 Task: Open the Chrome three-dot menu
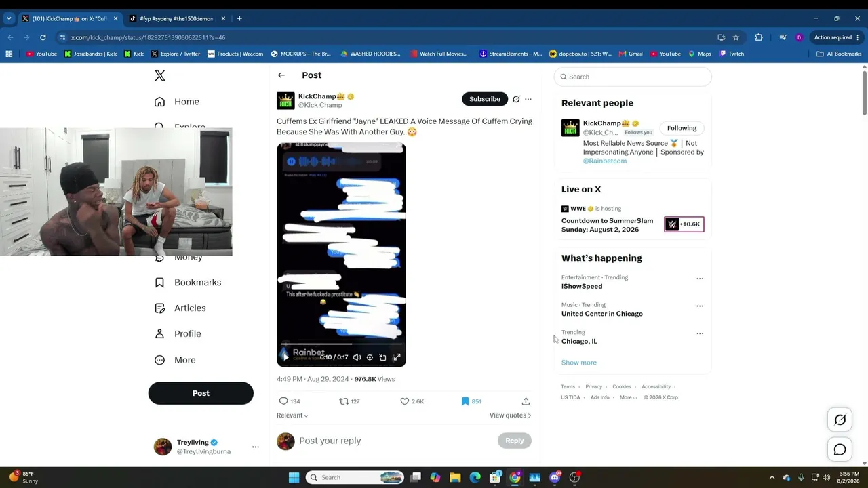tap(858, 37)
